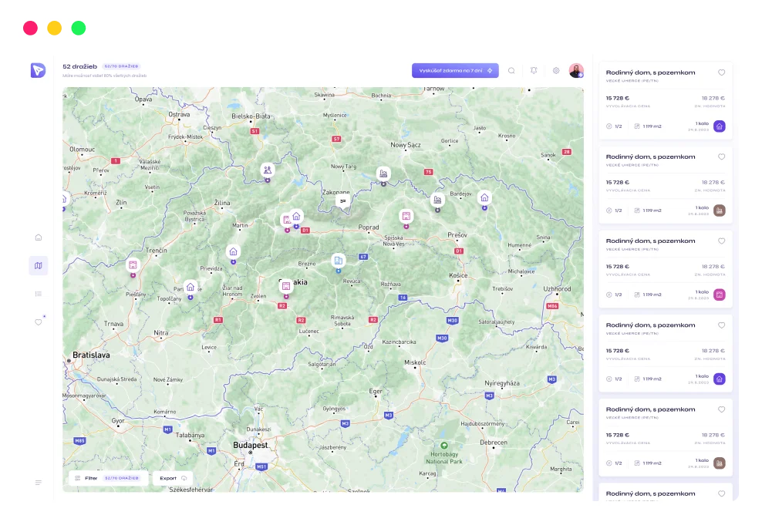Open the user profile avatar menu
The height and width of the screenshot is (532, 762).
click(x=576, y=71)
